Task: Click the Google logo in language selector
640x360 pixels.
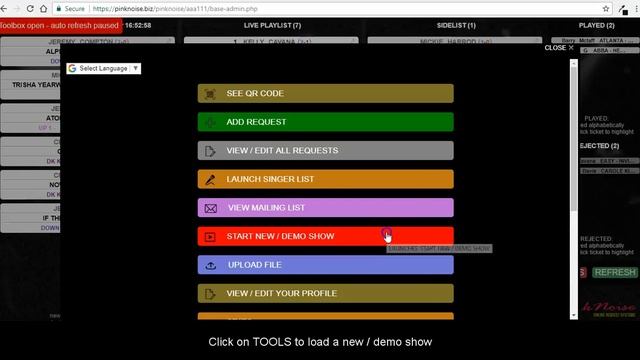Action: (72, 69)
